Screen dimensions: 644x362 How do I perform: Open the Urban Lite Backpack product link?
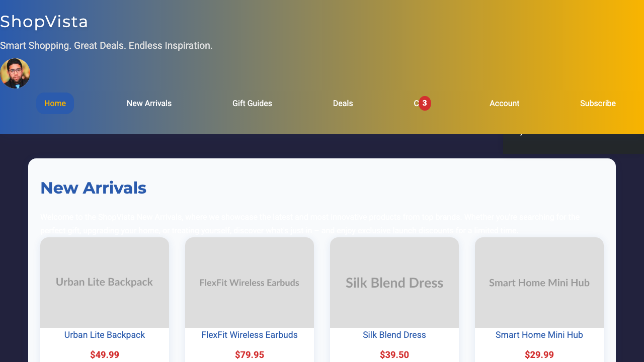tap(104, 335)
